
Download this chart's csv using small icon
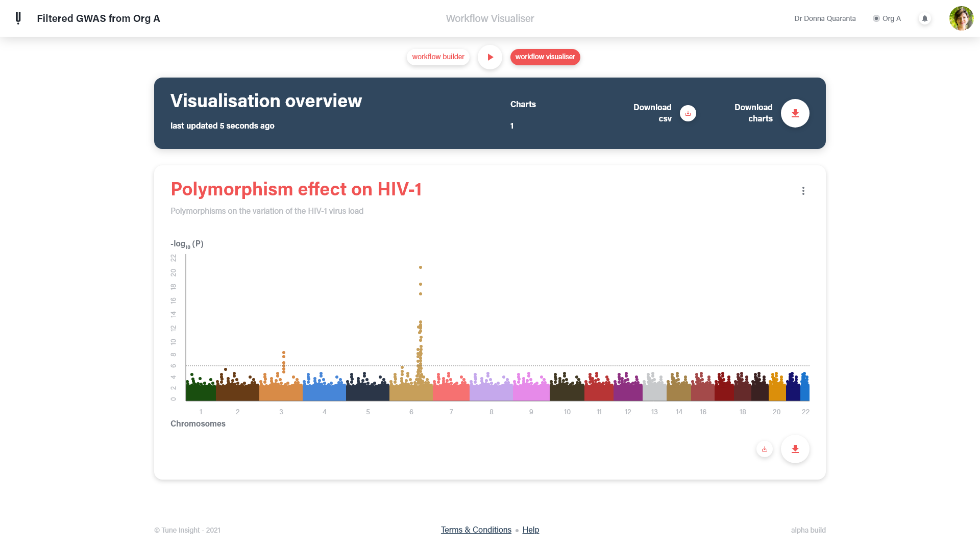764,449
